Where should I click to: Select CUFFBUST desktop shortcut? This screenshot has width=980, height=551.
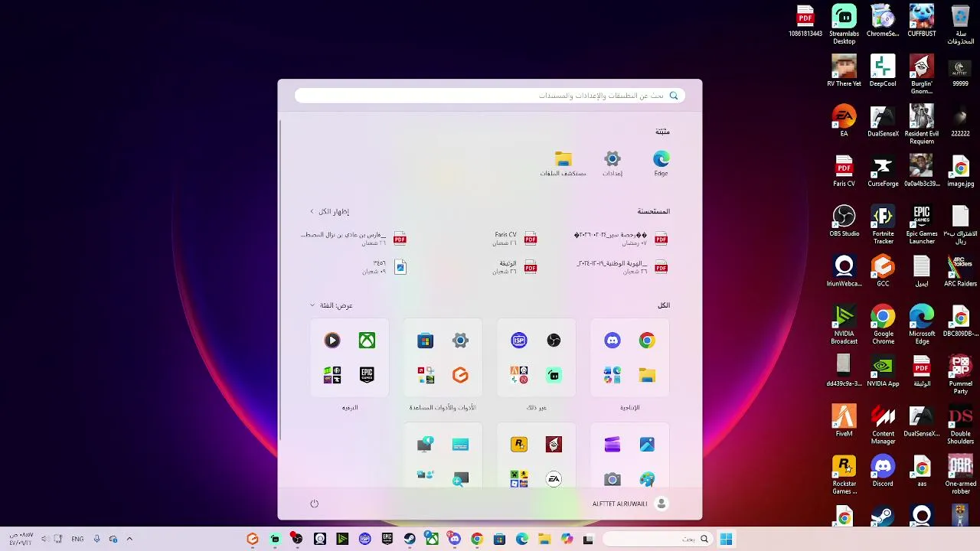tap(922, 21)
